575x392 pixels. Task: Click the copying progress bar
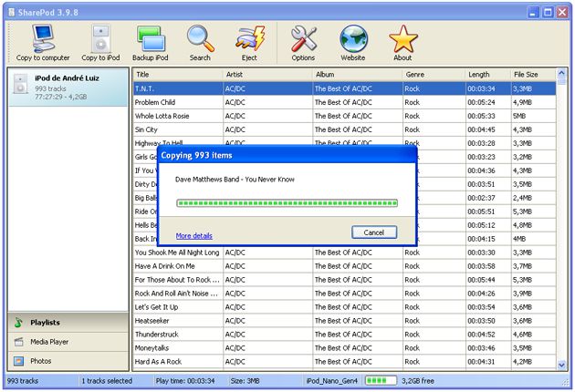click(x=287, y=203)
